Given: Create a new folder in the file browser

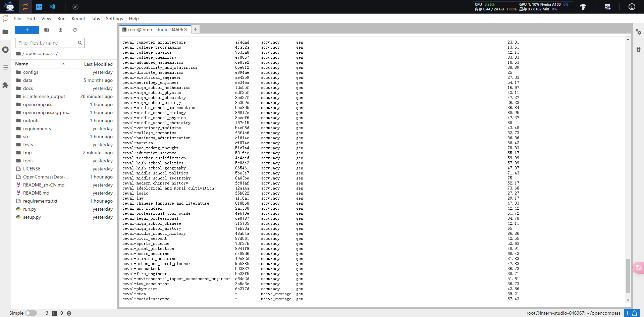Looking at the screenshot, I should pyautogui.click(x=47, y=30).
